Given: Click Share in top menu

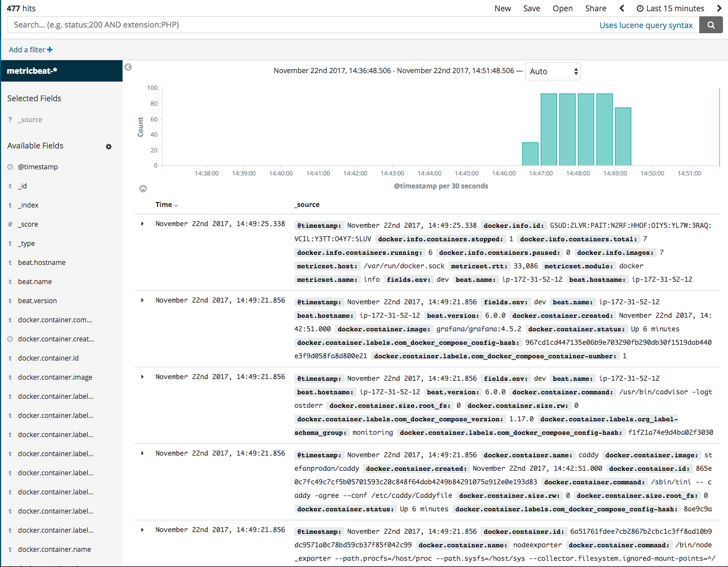Looking at the screenshot, I should pos(595,8).
